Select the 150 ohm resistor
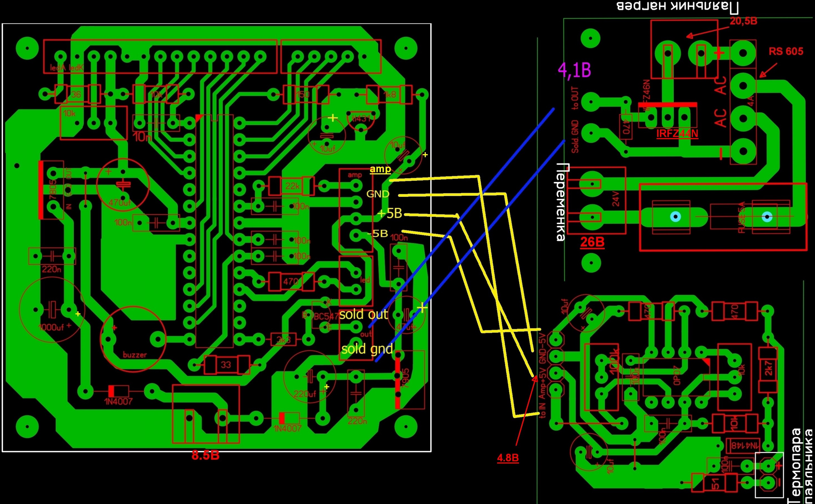 tap(306, 94)
